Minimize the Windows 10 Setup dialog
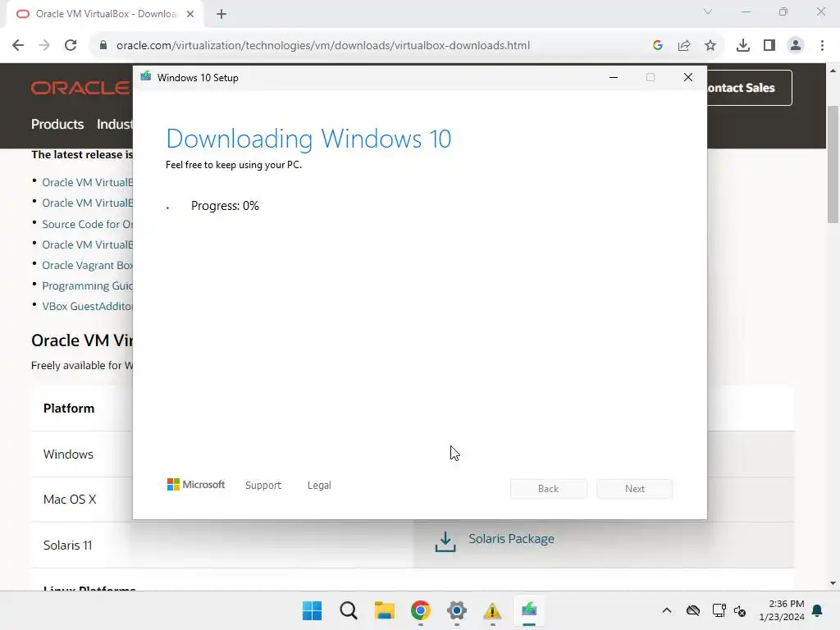Screen dimensions: 840x630 [x=614, y=77]
